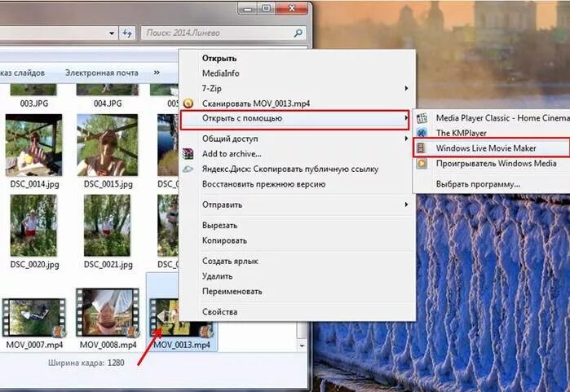
Task: Click the Media Player Classic icon
Action: tap(422, 118)
